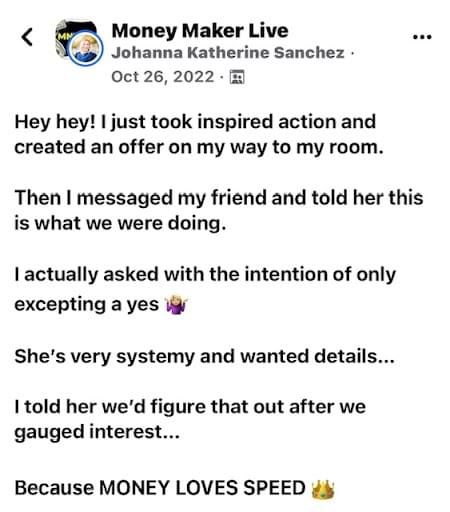Click the words 'excepting a yes'
Screen dimensions: 450x512
pos(87,305)
